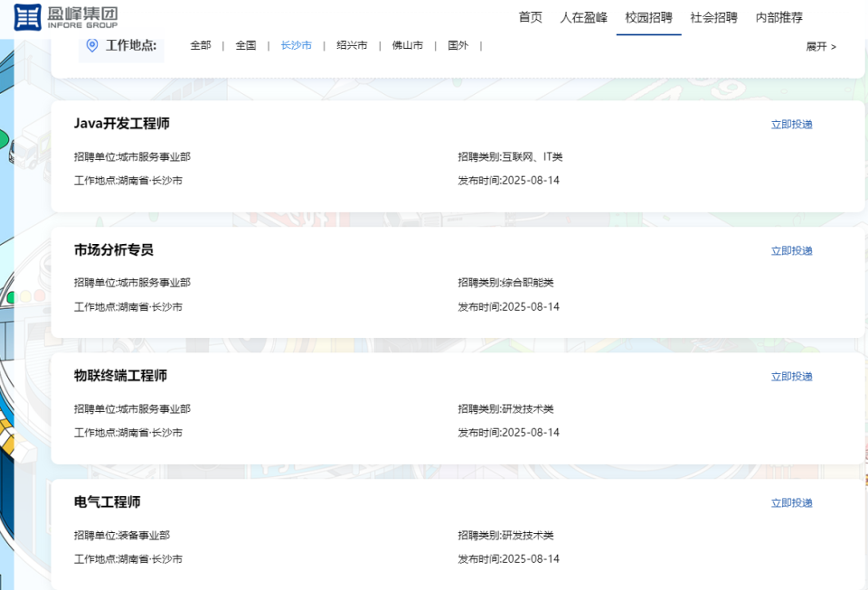Open the 内部推荐 tab
This screenshot has height=590, width=868.
(778, 16)
